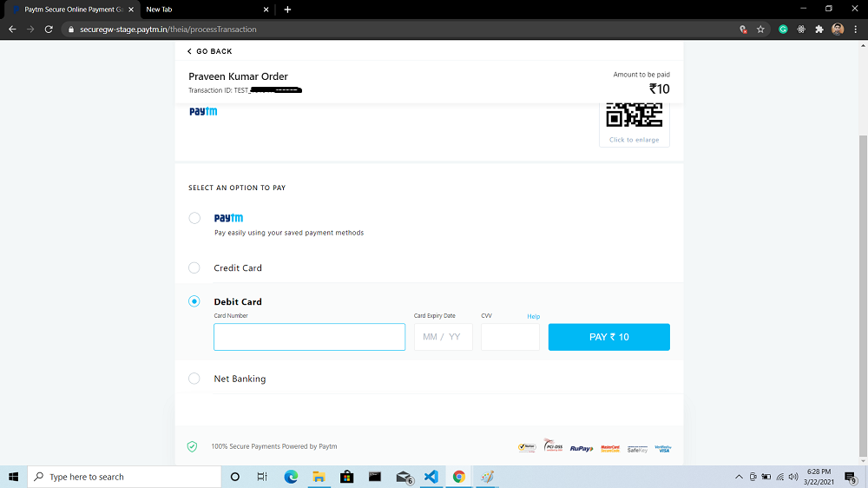Open the Chrome profile avatar
Viewport: 868px width, 488px height.
coord(838,30)
